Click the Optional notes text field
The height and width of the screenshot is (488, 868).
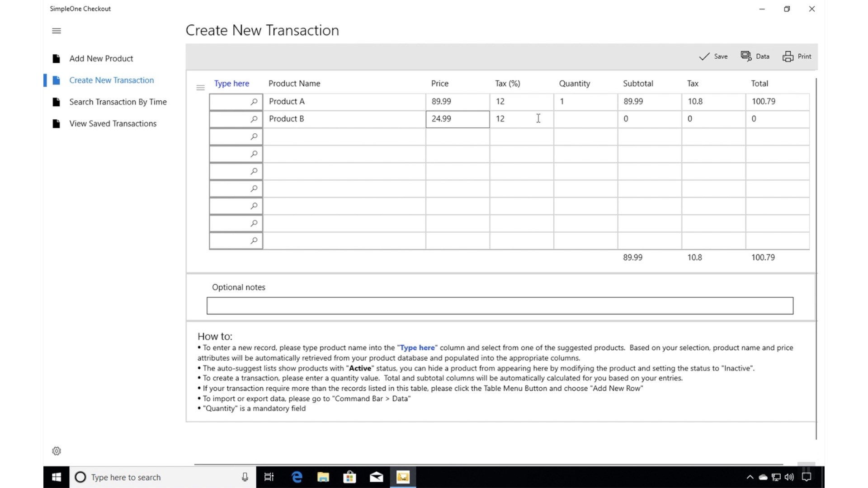[x=500, y=306]
